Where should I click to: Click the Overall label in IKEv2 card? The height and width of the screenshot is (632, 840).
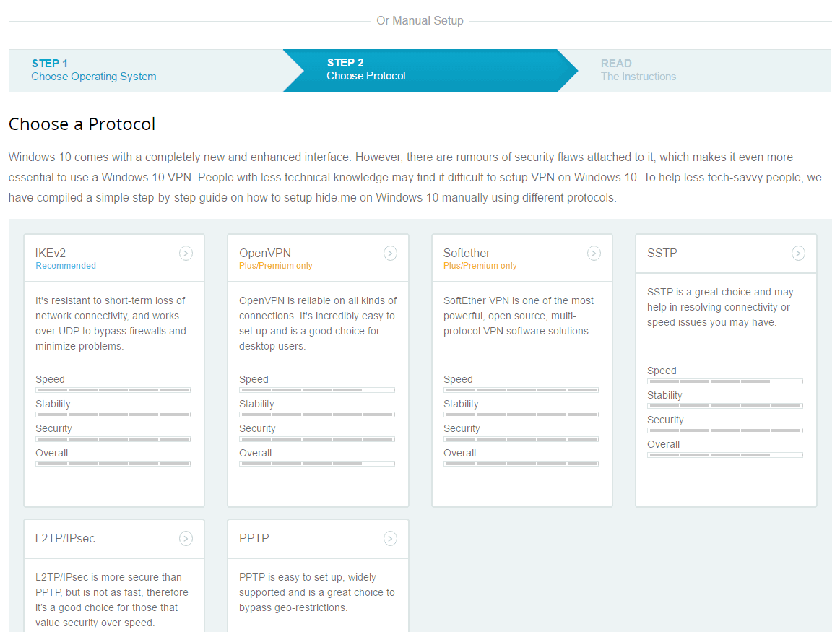pos(51,453)
